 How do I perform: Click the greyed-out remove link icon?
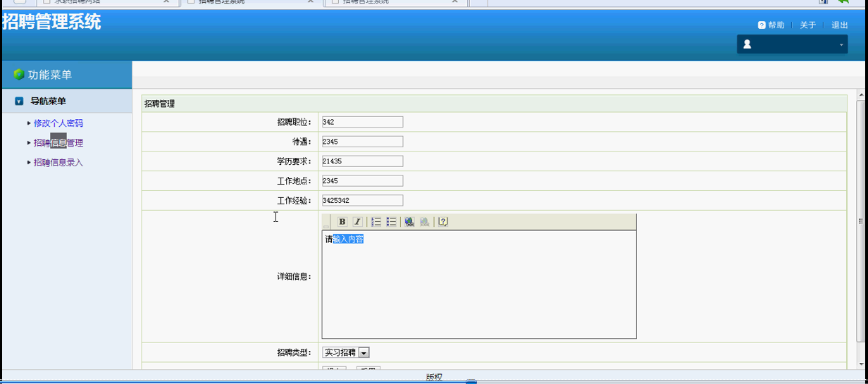[x=425, y=222]
